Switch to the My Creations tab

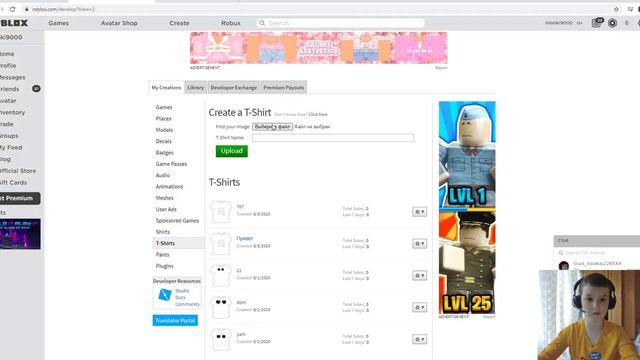[166, 87]
